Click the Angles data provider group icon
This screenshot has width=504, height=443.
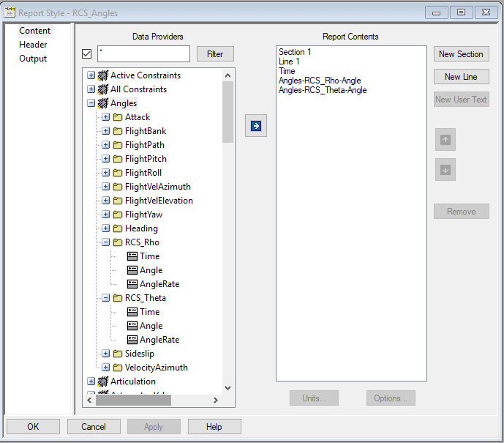click(103, 103)
